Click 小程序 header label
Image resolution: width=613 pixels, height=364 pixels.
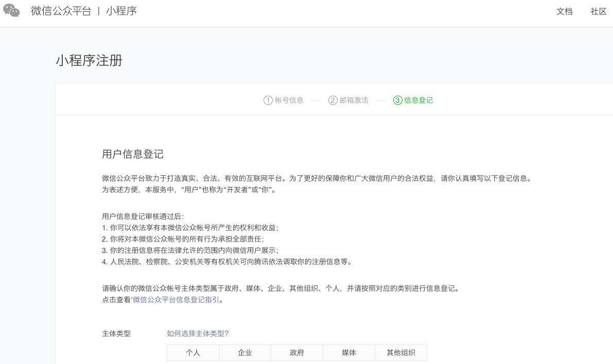(121, 11)
